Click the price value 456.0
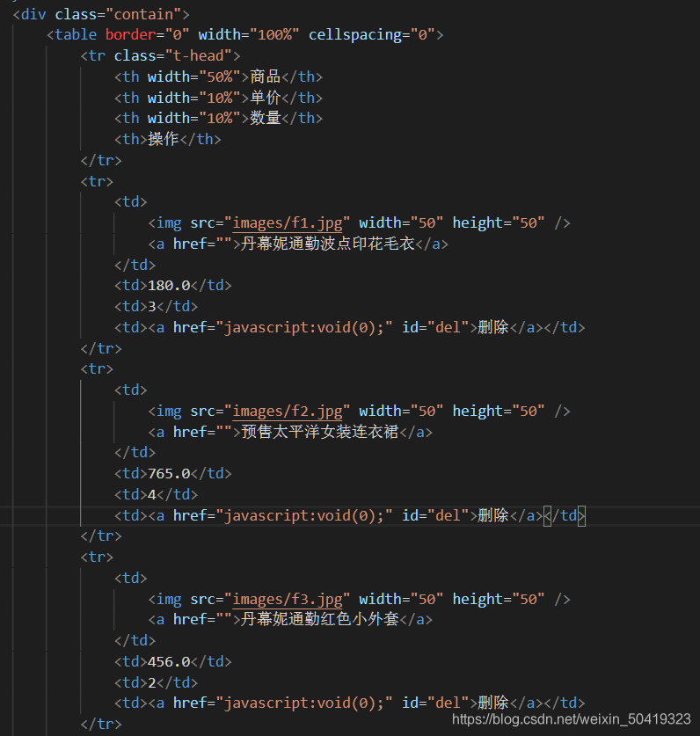This screenshot has width=700, height=736. [x=169, y=662]
